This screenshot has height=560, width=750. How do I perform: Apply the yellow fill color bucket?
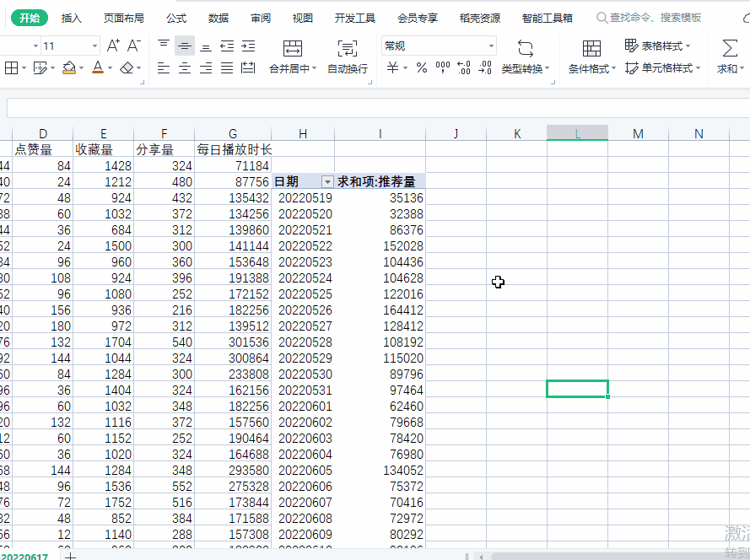tap(69, 67)
